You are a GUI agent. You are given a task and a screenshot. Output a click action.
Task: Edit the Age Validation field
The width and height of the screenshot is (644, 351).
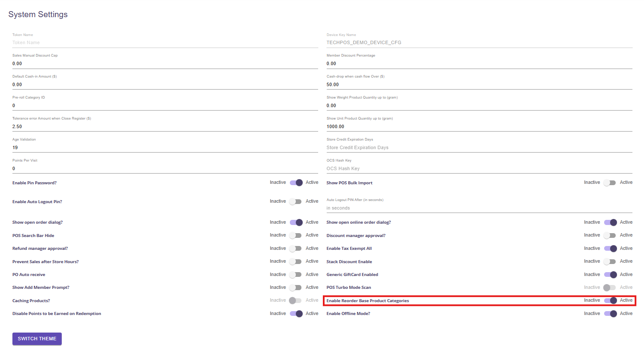[x=165, y=147]
